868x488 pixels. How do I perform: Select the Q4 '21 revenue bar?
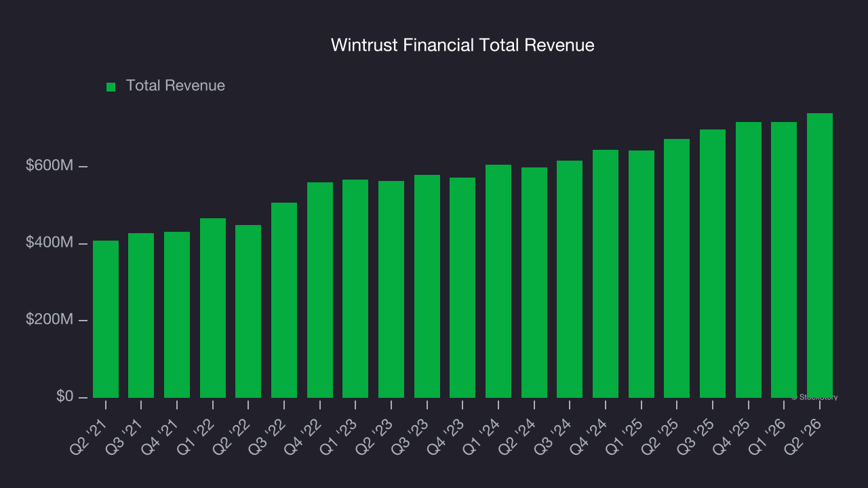pyautogui.click(x=177, y=314)
